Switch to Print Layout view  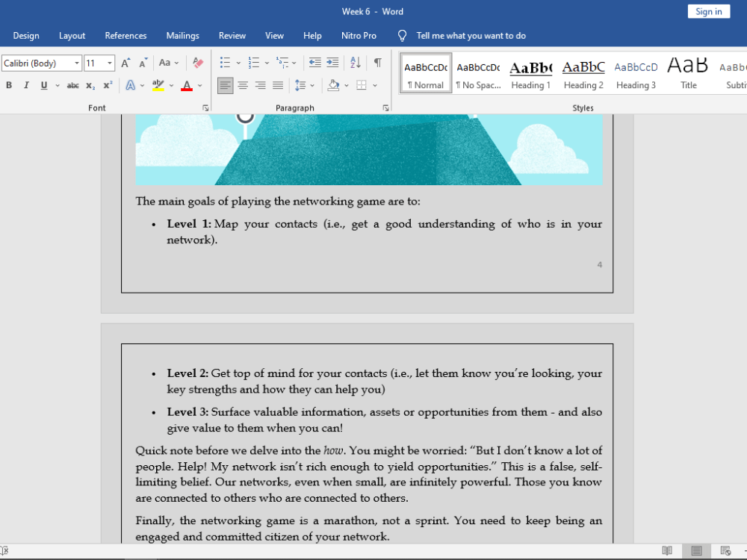pyautogui.click(x=696, y=551)
